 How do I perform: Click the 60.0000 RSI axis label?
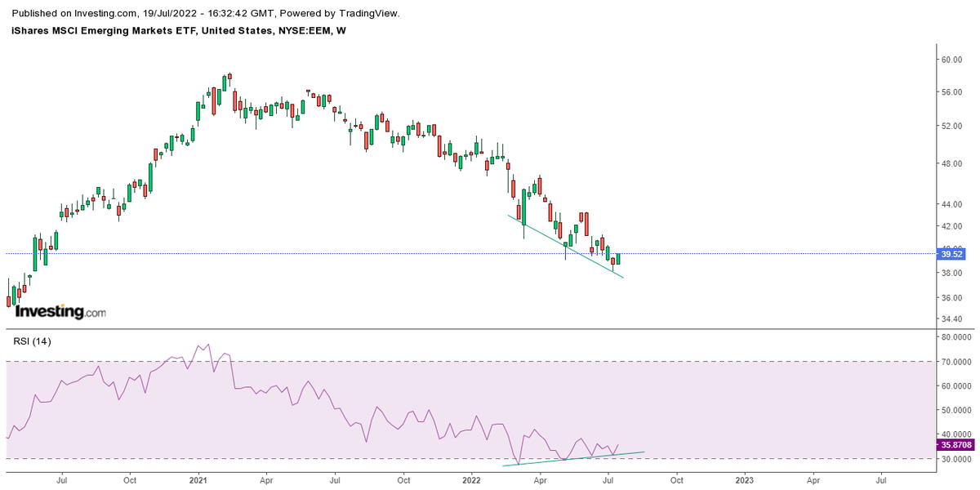pos(955,385)
